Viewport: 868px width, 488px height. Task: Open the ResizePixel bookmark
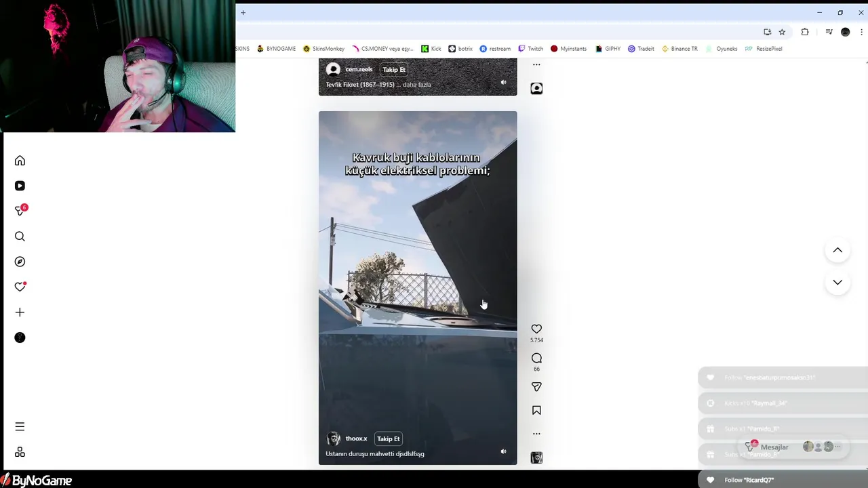click(x=764, y=49)
